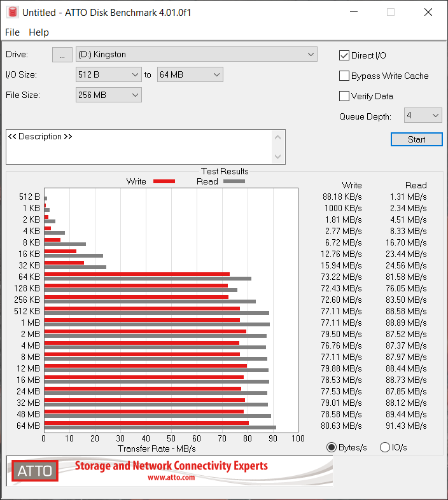
Task: Click the 128 KB row label in chart
Action: (27, 288)
